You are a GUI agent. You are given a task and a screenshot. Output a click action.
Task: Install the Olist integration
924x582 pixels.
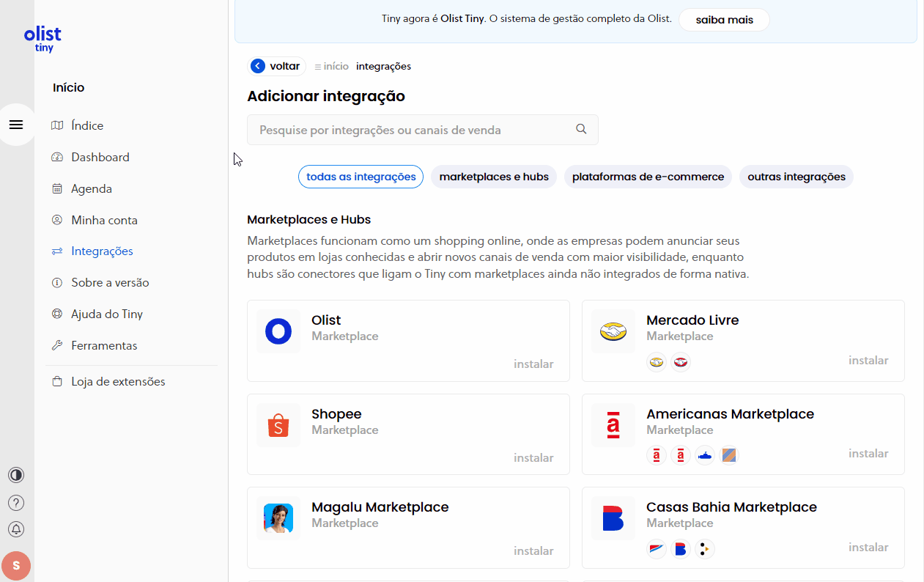[533, 364]
